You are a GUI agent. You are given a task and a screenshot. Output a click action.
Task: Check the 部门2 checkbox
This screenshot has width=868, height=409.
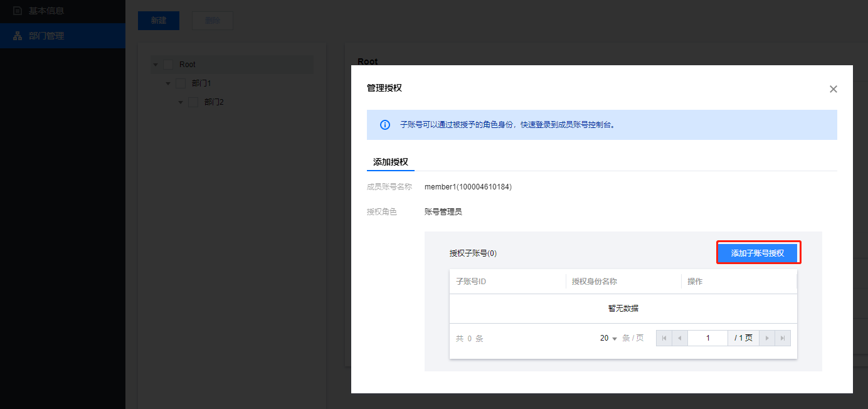[193, 102]
